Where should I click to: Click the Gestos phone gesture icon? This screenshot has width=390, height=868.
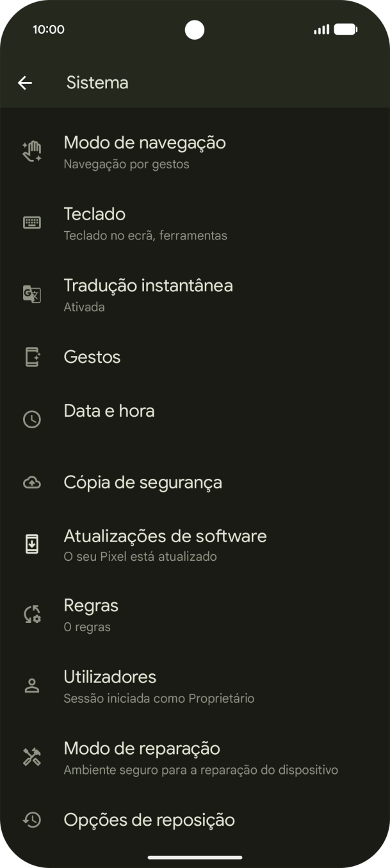click(31, 357)
